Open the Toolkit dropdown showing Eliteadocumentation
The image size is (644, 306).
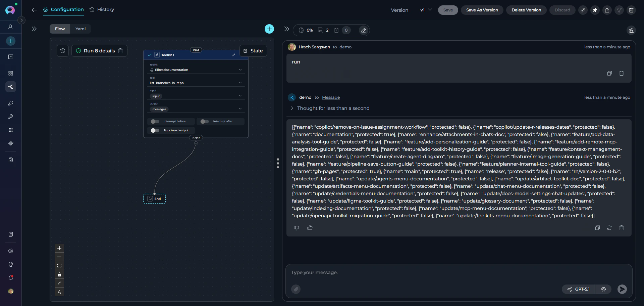(x=196, y=68)
